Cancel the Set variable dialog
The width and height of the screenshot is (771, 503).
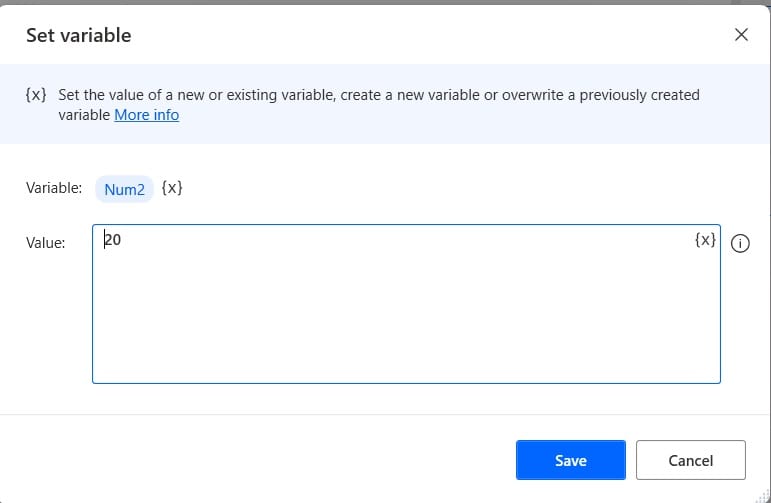(x=690, y=460)
